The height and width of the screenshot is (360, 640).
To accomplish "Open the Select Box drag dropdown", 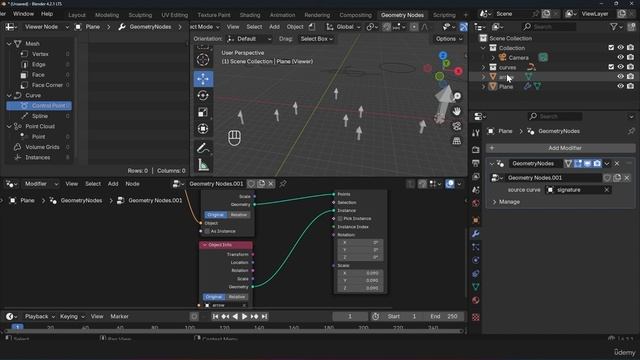I will pos(316,39).
